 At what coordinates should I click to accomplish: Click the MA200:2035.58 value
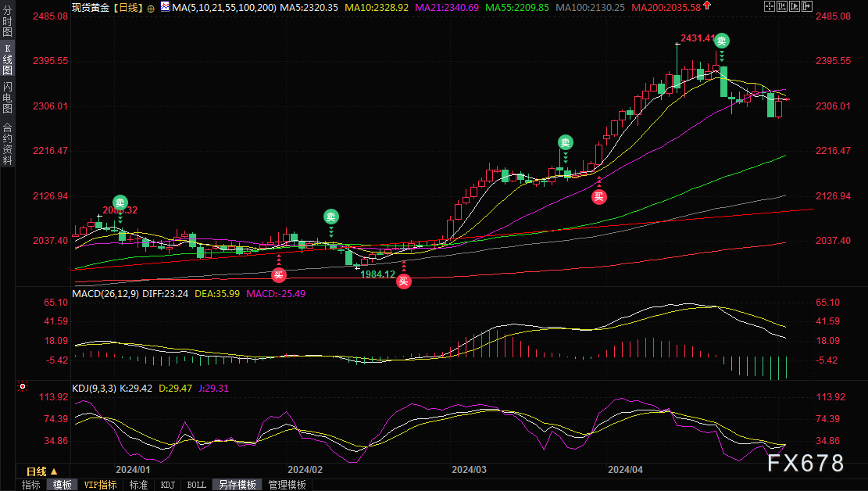[x=666, y=8]
